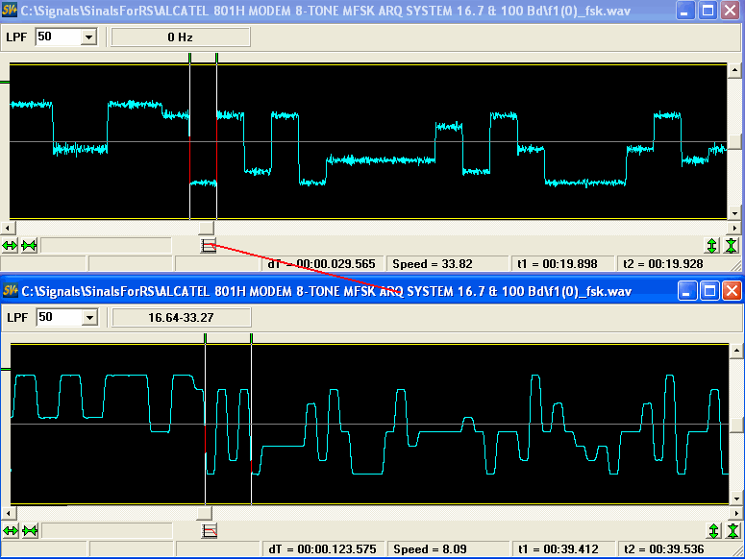This screenshot has height=560, width=745.
Task: Open the top window system menu icon
Action: coord(11,11)
